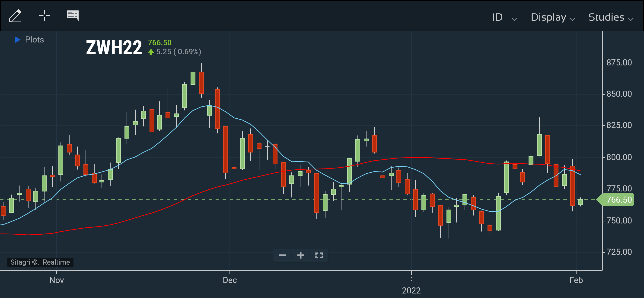Viewport: 644px width, 298px height.
Task: Click the Sitagri Realtime label
Action: [x=40, y=262]
